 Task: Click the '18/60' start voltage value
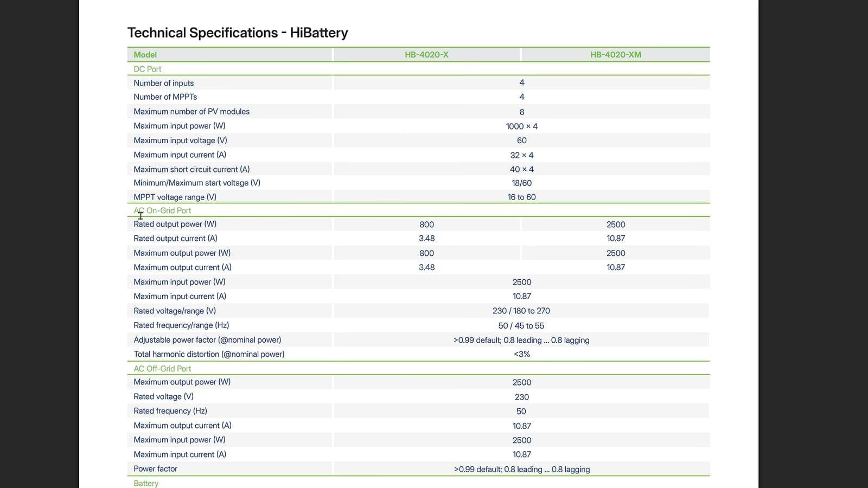(522, 183)
